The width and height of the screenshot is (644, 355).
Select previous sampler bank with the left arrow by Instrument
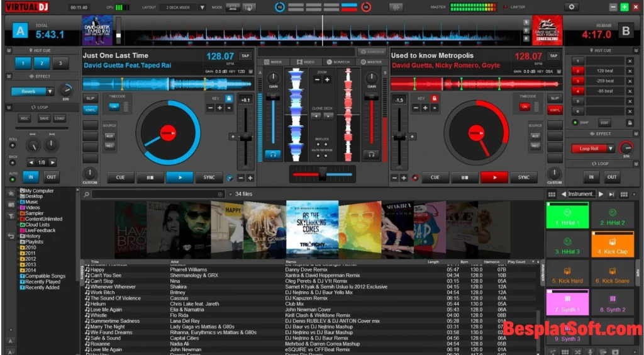563,194
